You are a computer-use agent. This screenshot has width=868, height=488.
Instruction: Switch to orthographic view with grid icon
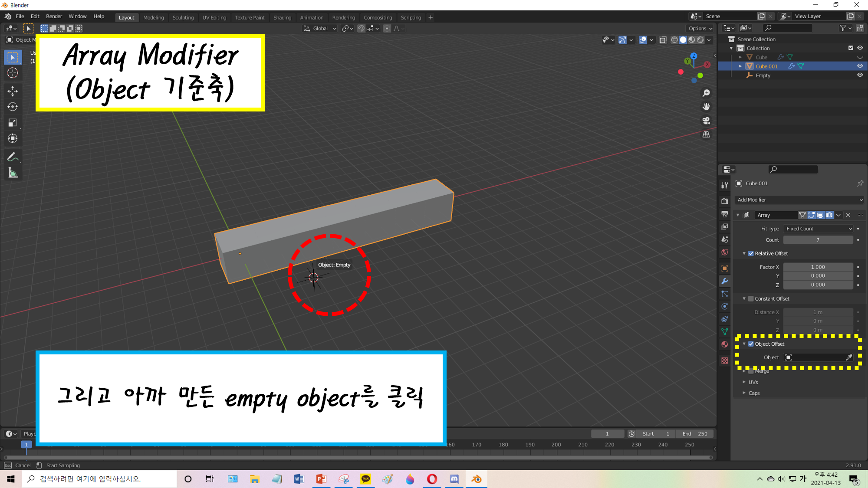[x=706, y=134]
